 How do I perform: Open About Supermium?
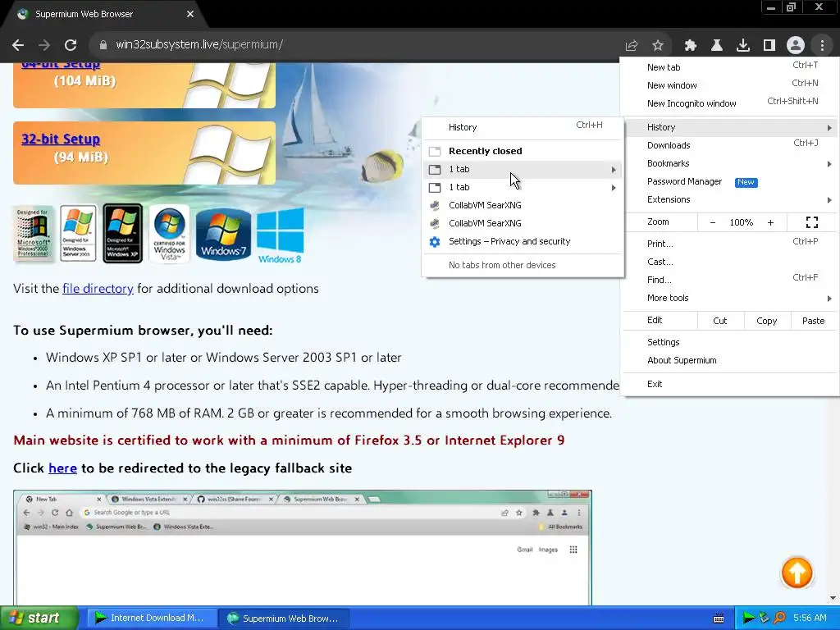(x=730, y=361)
